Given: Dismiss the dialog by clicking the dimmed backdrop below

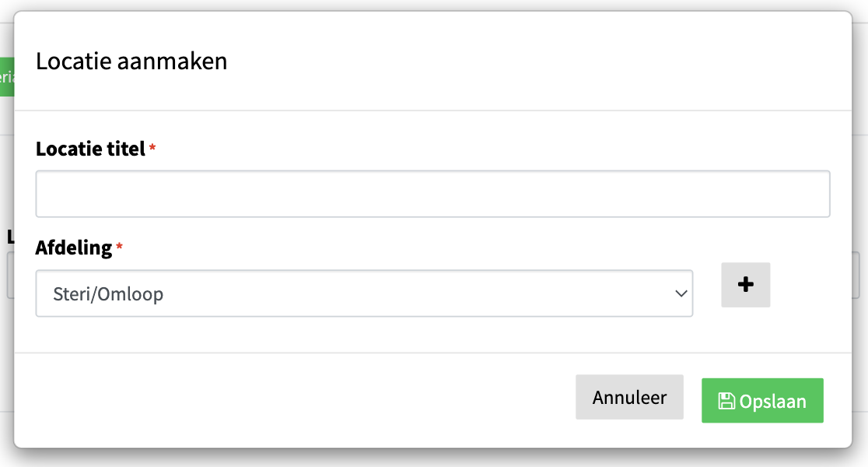Looking at the screenshot, I should pos(434,458).
